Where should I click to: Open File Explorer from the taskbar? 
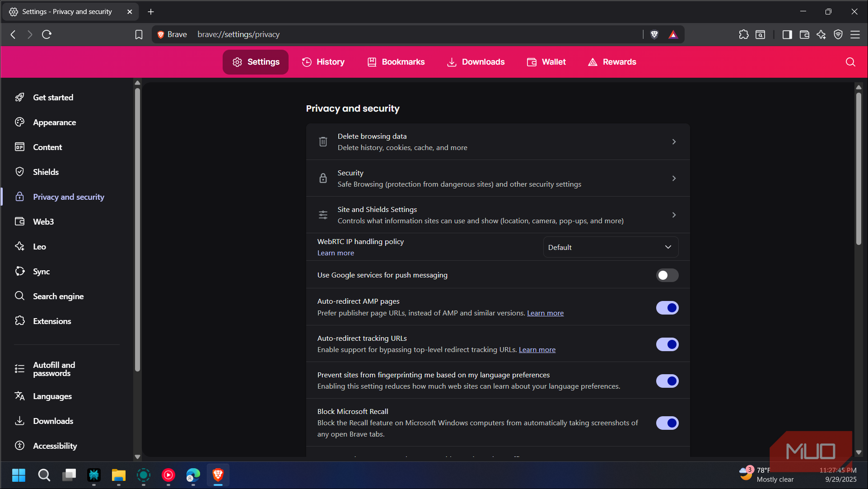(x=118, y=475)
